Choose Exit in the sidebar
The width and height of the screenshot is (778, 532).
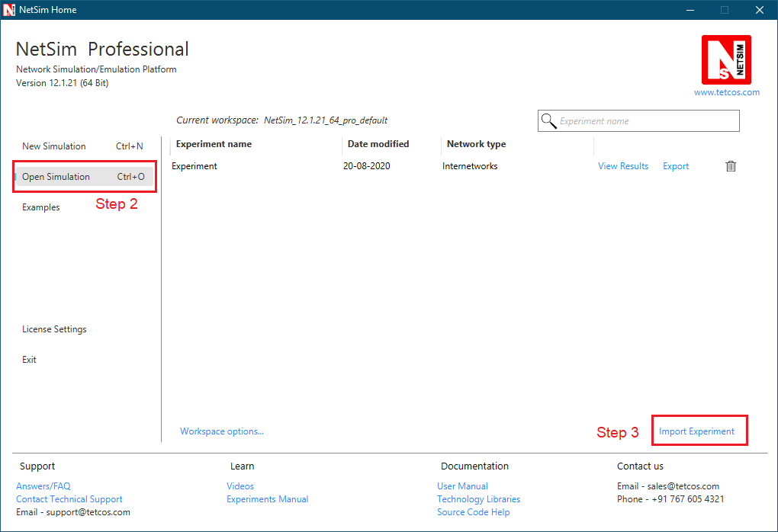click(29, 360)
